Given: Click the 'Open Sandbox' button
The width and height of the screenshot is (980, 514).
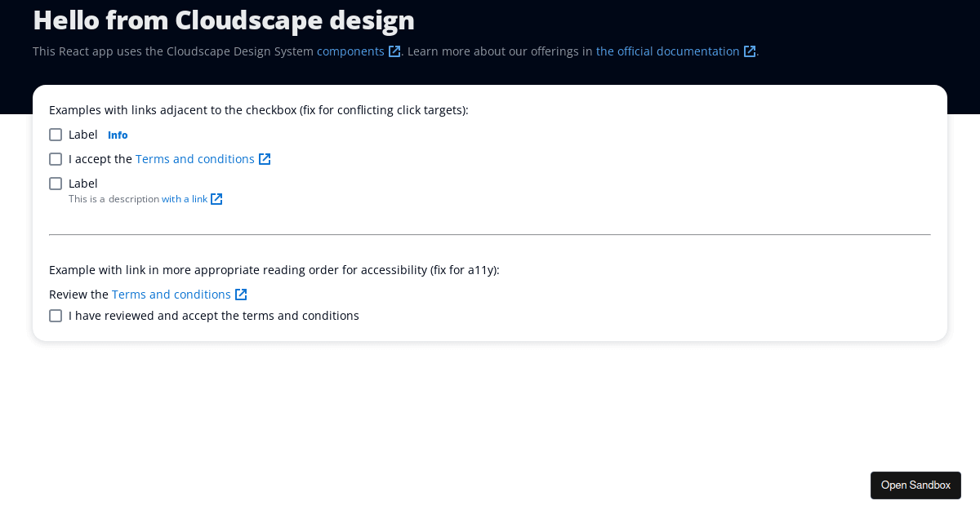Looking at the screenshot, I should point(915,485).
